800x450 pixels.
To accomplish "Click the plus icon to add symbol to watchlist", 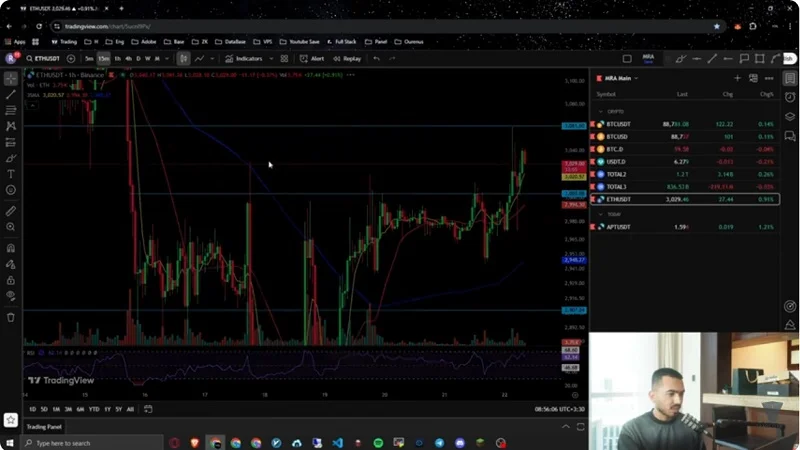I will tap(738, 78).
